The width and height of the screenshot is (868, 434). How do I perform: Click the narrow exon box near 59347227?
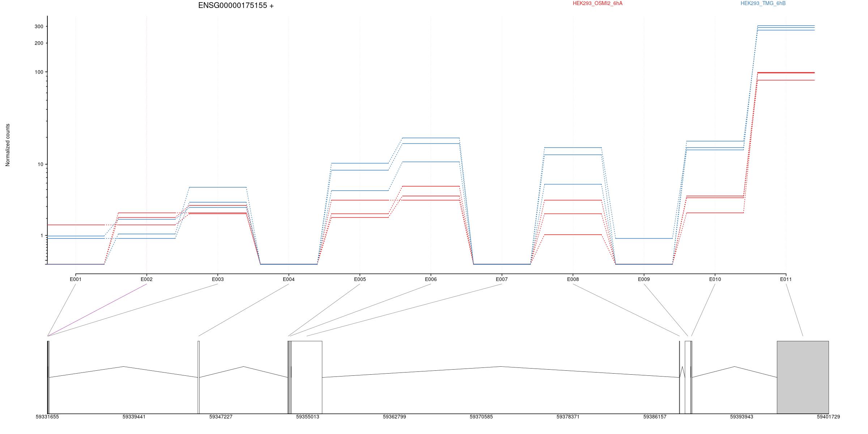pyautogui.click(x=199, y=377)
